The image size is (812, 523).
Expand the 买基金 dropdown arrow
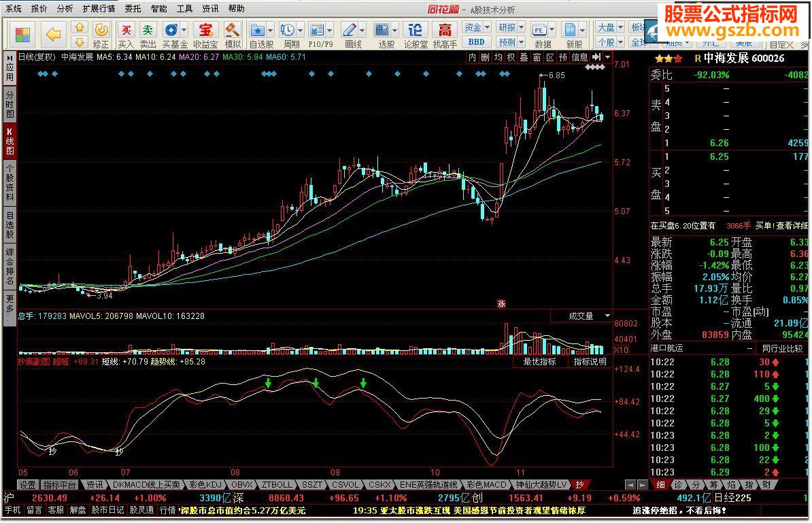click(184, 30)
